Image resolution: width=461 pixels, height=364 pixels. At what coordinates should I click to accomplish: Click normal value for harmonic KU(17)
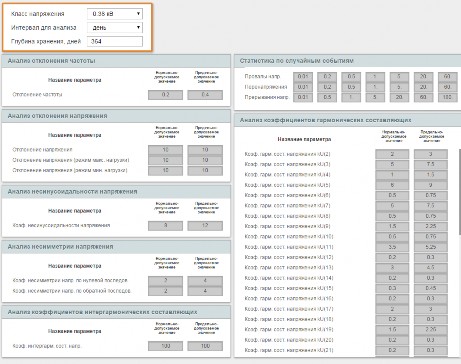click(x=392, y=309)
